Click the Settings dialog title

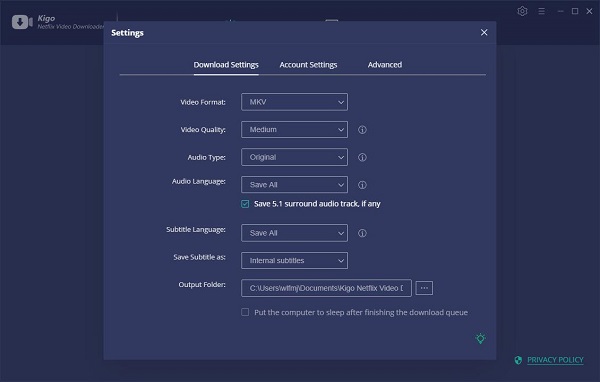(x=127, y=33)
